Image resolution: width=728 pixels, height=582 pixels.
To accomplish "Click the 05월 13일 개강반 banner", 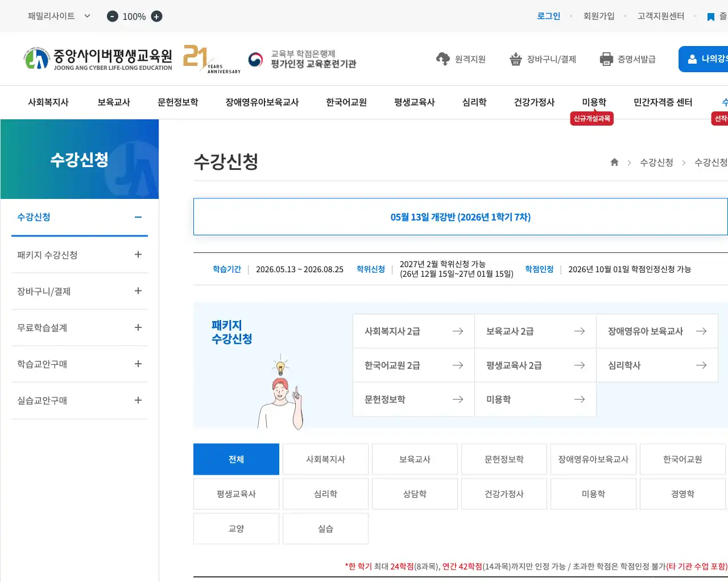I will (460, 217).
